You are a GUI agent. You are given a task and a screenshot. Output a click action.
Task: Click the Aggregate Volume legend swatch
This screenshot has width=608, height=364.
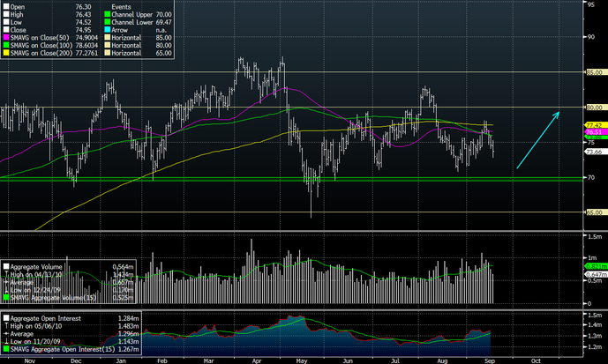[6, 267]
